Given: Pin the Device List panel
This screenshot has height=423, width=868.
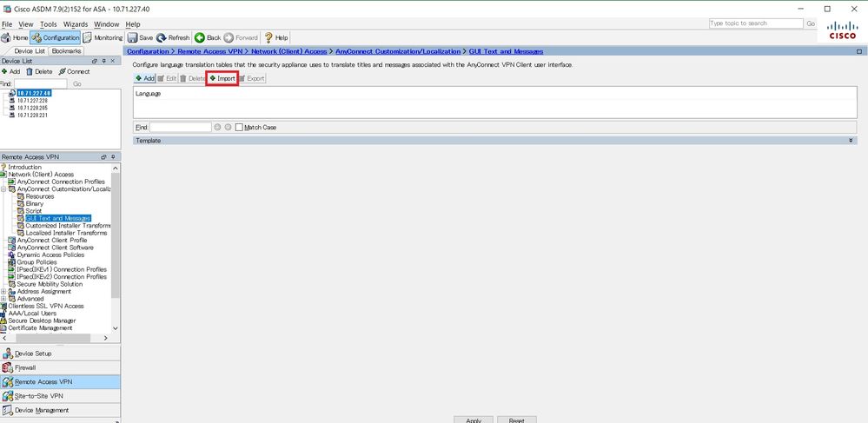Looking at the screenshot, I should 103,61.
